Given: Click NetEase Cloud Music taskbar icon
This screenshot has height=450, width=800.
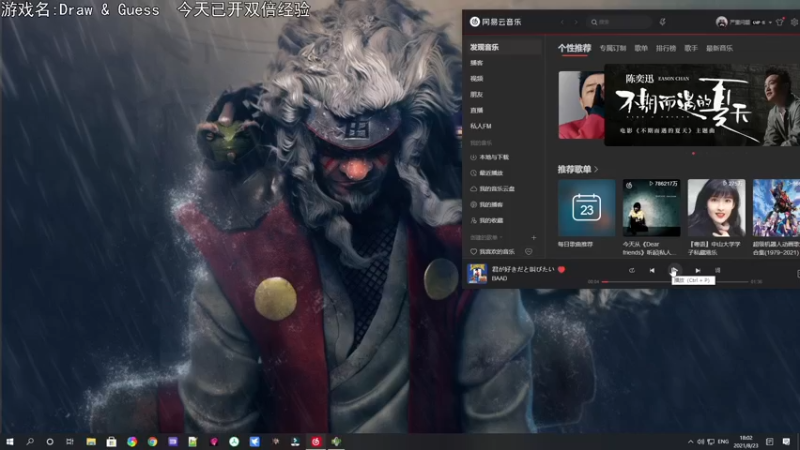Looking at the screenshot, I should pyautogui.click(x=316, y=441).
